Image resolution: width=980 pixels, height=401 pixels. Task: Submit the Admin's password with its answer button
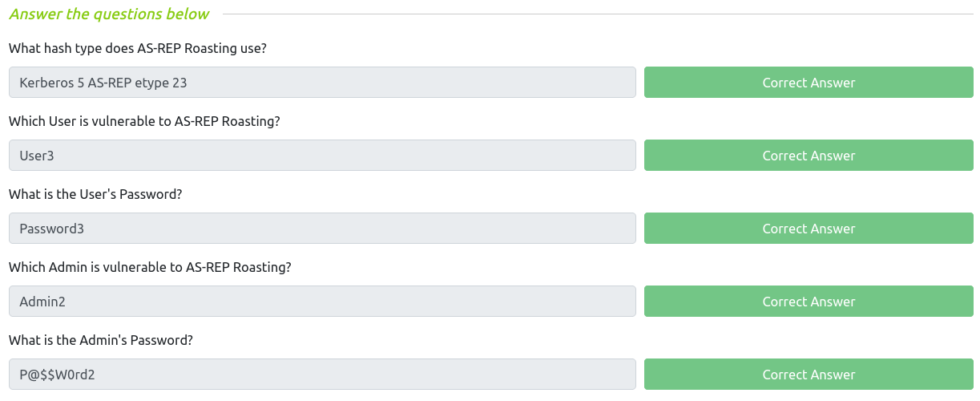coord(809,375)
